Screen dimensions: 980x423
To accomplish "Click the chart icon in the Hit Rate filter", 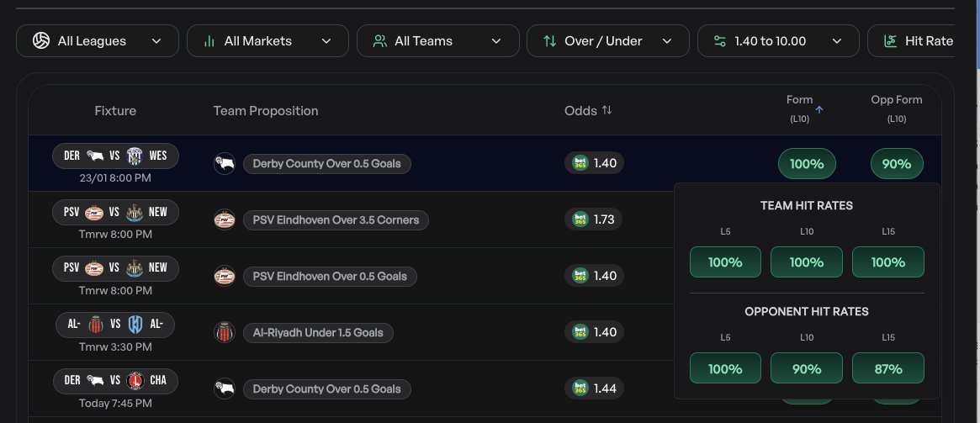I will point(891,41).
